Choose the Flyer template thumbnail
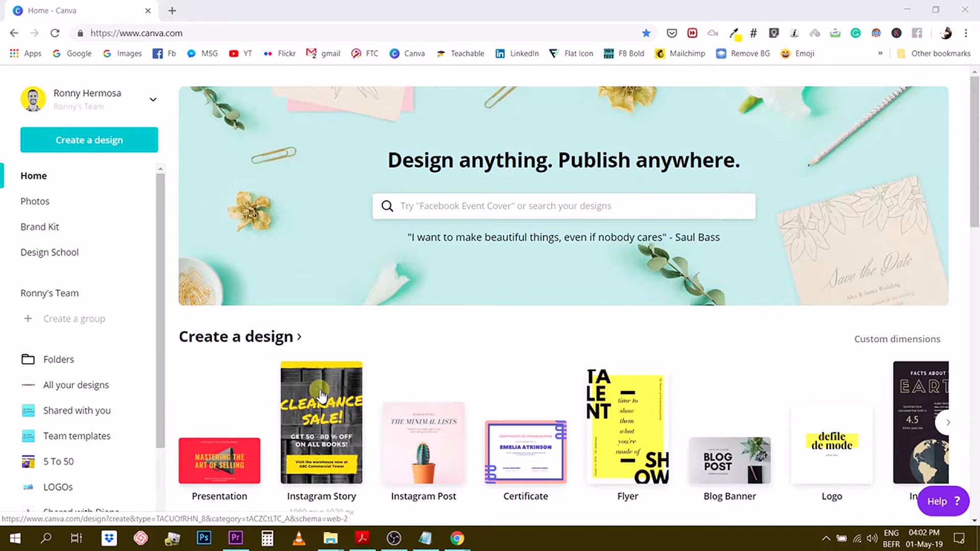The image size is (980, 551). pyautogui.click(x=628, y=426)
